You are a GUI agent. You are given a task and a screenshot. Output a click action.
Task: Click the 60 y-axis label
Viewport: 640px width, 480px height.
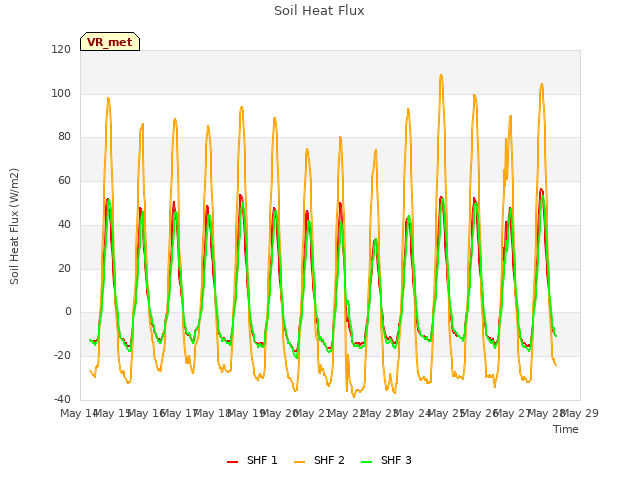pyautogui.click(x=64, y=181)
